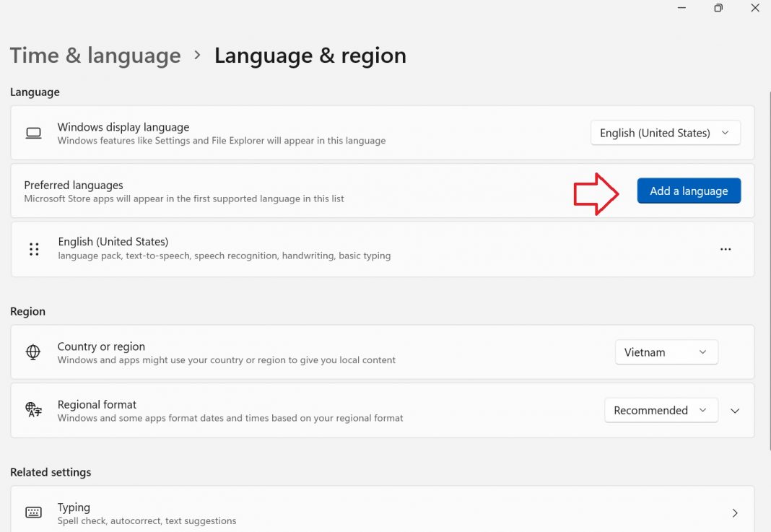Image resolution: width=771 pixels, height=532 pixels.
Task: Click the keyboard icon next to Typing
Action: point(33,513)
